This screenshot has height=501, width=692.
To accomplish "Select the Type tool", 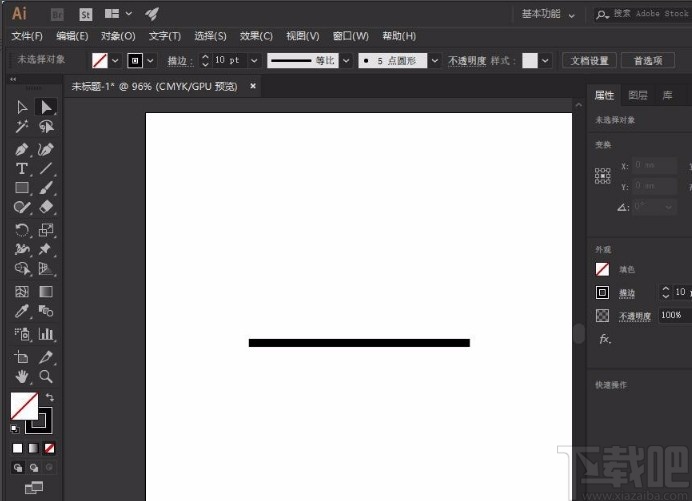I will [22, 169].
